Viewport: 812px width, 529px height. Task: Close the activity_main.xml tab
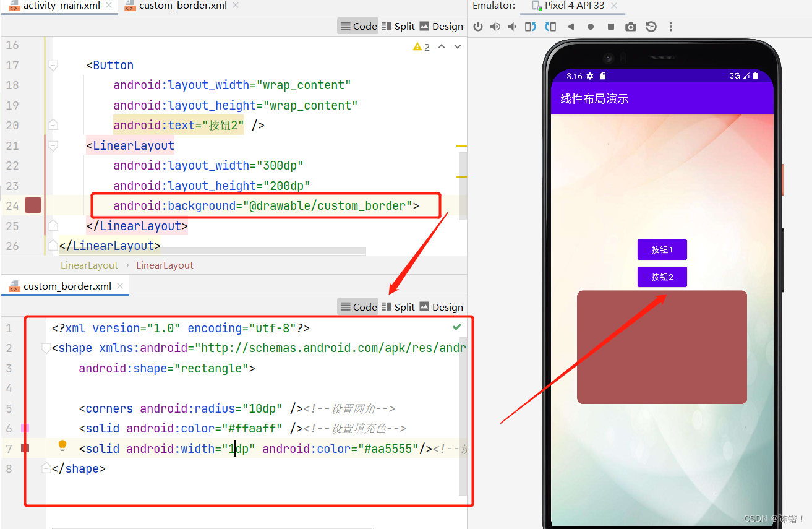109,6
